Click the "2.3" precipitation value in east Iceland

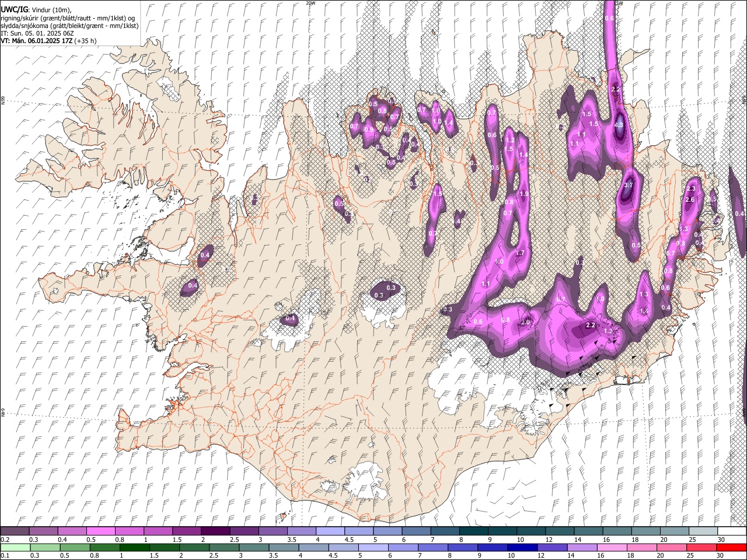click(692, 189)
